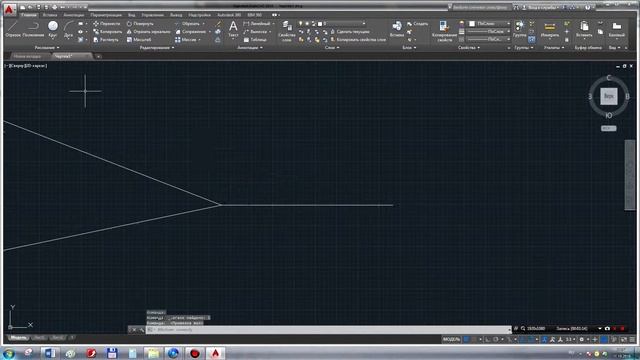Screen dimensions: 640x360
Task: Open the Главная ribbon tab
Action: [29, 15]
